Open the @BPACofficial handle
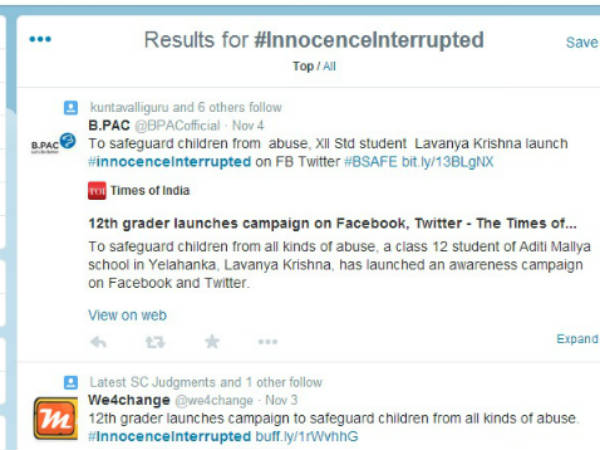 coord(177,125)
